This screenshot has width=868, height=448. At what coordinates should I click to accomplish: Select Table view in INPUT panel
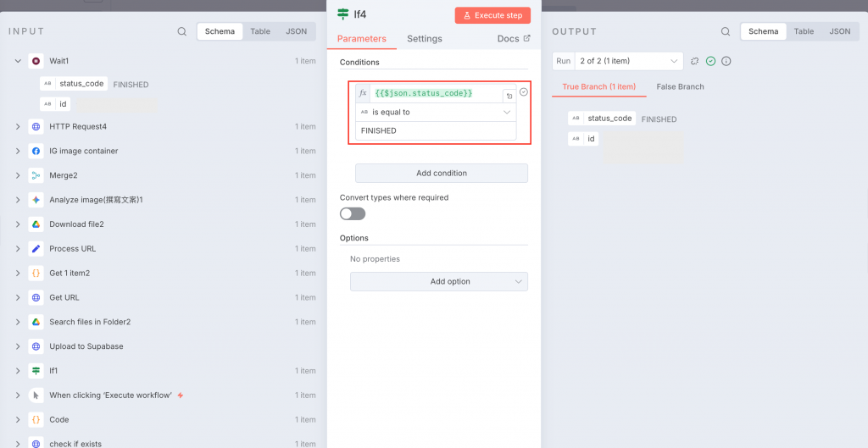point(260,31)
